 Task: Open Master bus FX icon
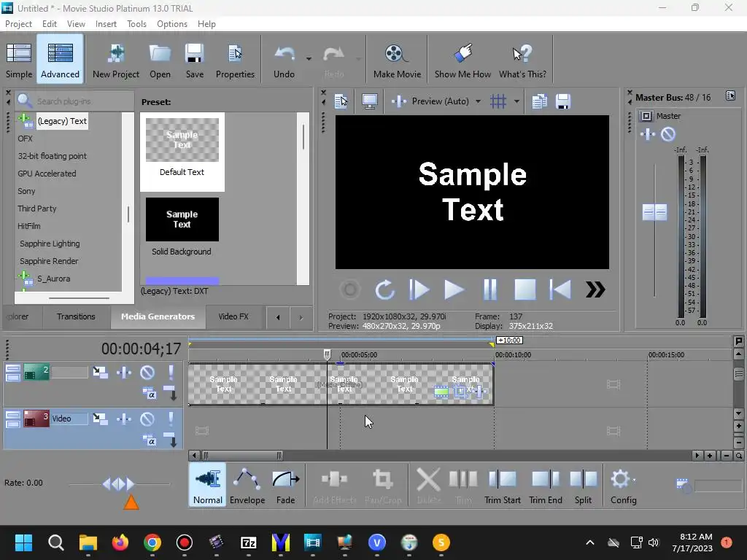tap(648, 134)
